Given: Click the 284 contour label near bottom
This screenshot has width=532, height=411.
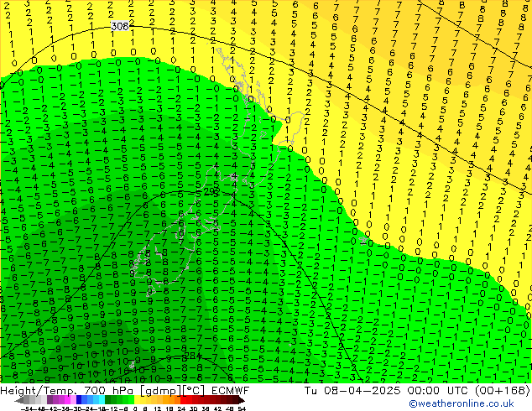Looking at the screenshot, I should click(192, 356).
